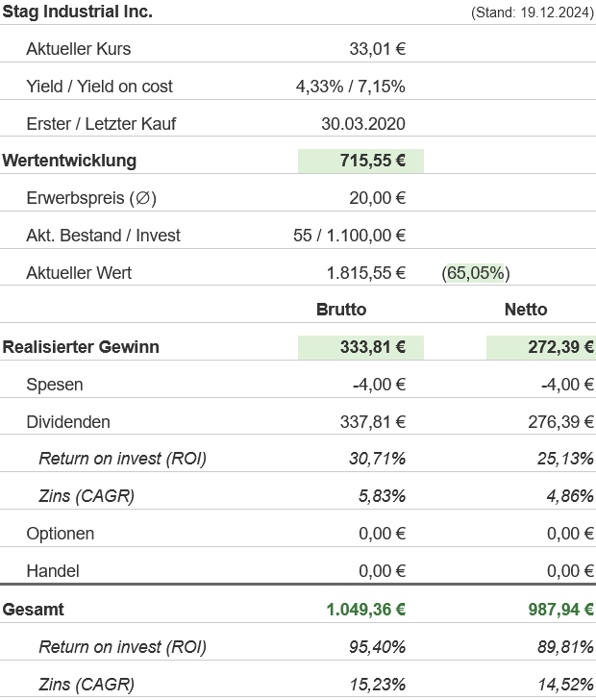Click the Brutto column header

[x=341, y=310]
